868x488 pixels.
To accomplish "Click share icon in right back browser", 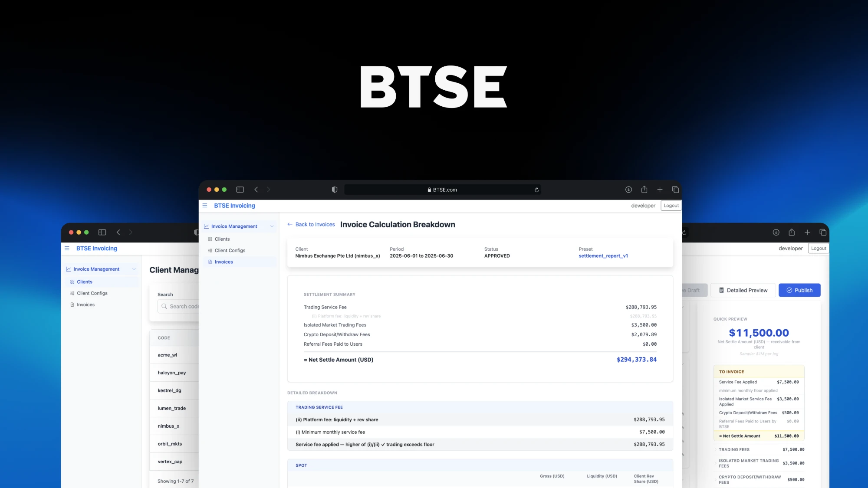I will [x=792, y=233].
